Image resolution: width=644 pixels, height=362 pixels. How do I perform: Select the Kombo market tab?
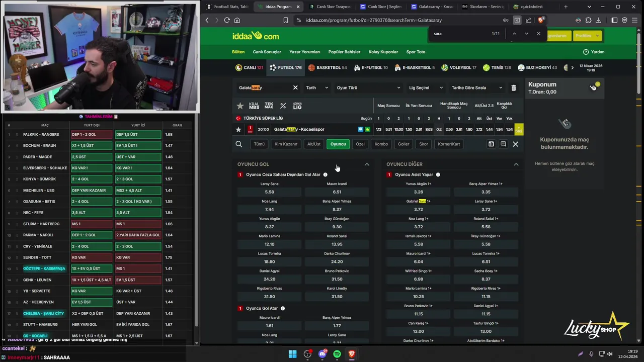(381, 144)
